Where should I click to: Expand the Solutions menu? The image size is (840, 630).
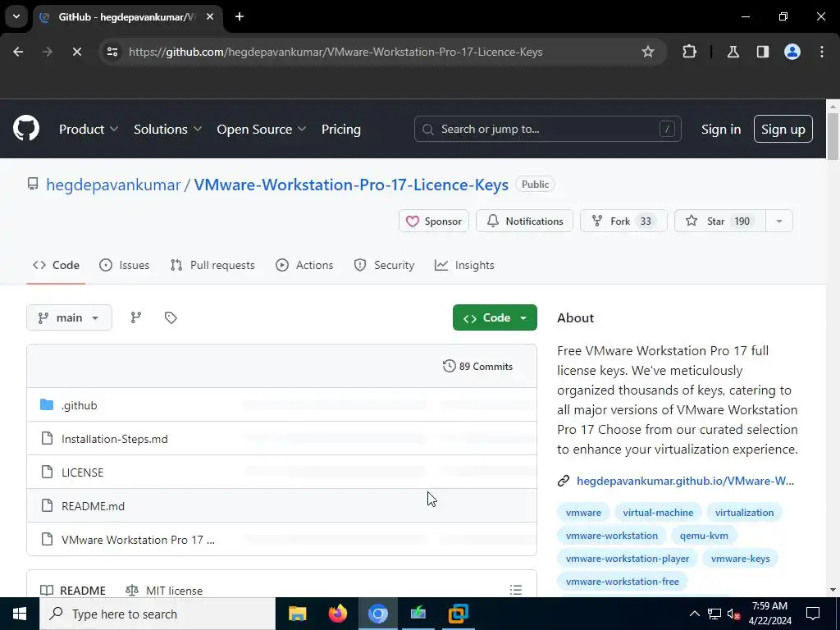[167, 129]
